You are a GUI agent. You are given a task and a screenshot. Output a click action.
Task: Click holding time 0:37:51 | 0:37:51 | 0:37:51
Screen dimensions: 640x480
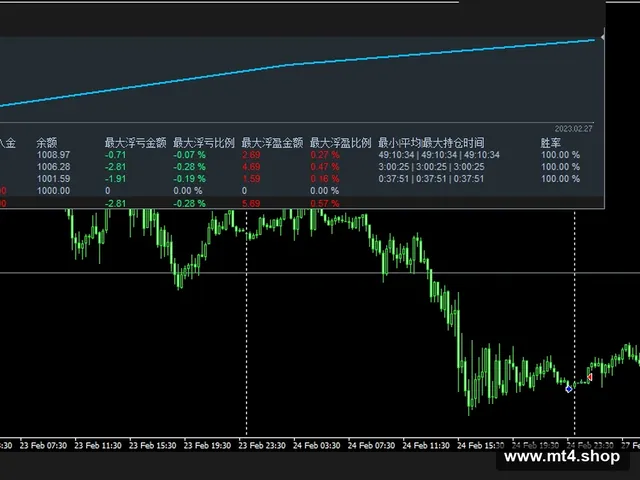click(x=431, y=179)
